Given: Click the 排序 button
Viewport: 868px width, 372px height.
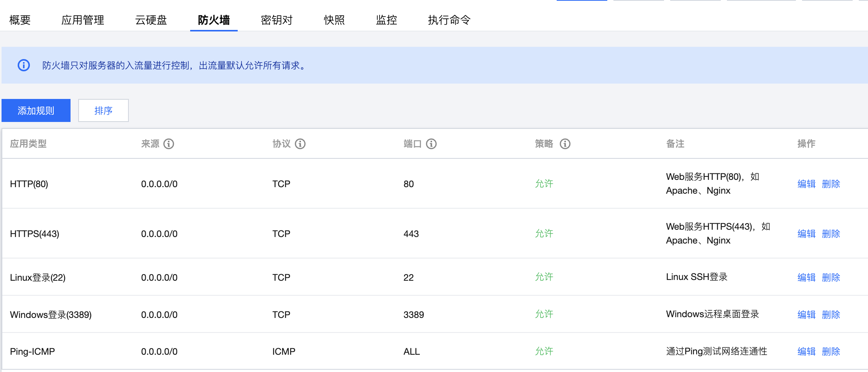Looking at the screenshot, I should pos(104,110).
